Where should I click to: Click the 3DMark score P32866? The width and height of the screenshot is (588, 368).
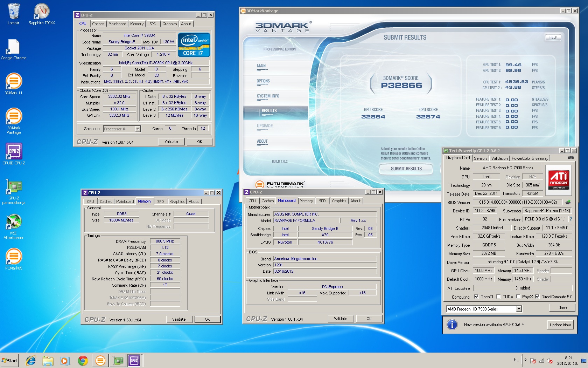(x=401, y=86)
